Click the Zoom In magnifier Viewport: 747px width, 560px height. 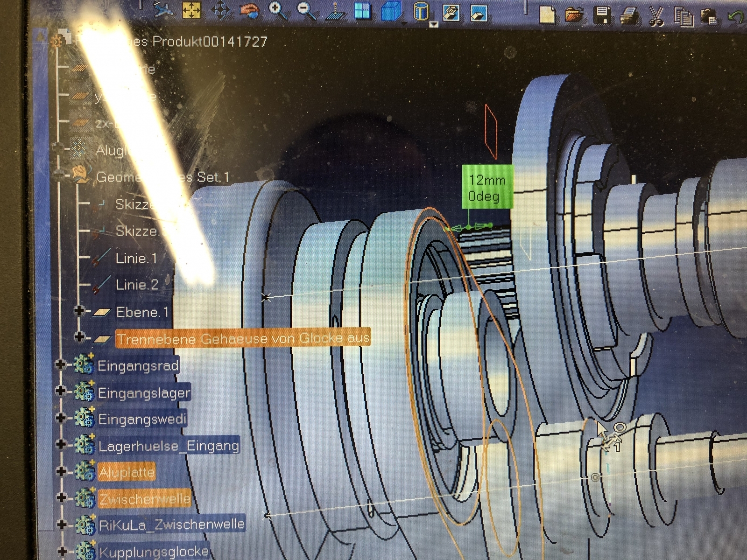[x=278, y=10]
